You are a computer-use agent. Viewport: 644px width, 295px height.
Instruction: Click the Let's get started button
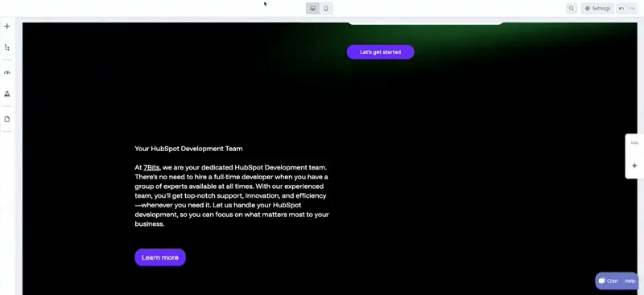(x=380, y=52)
